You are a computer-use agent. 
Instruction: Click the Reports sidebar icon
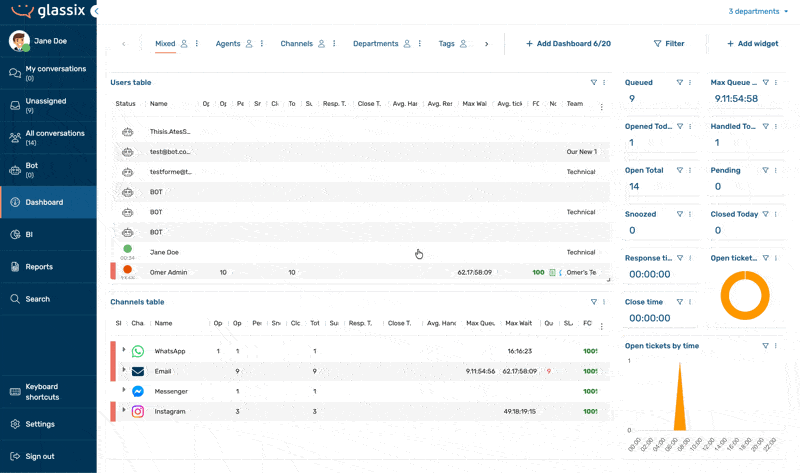tap(15, 267)
